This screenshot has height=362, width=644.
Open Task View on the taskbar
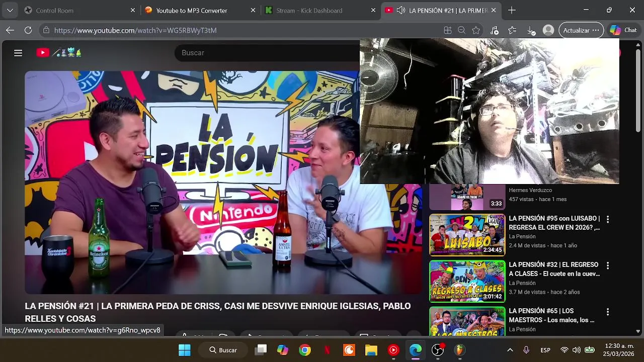[261, 350]
